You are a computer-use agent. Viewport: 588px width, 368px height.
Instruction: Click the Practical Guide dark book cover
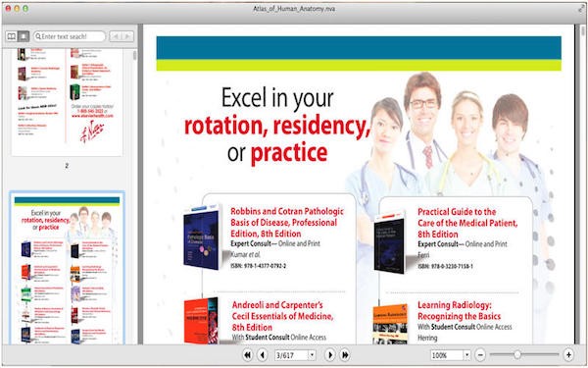click(x=390, y=242)
